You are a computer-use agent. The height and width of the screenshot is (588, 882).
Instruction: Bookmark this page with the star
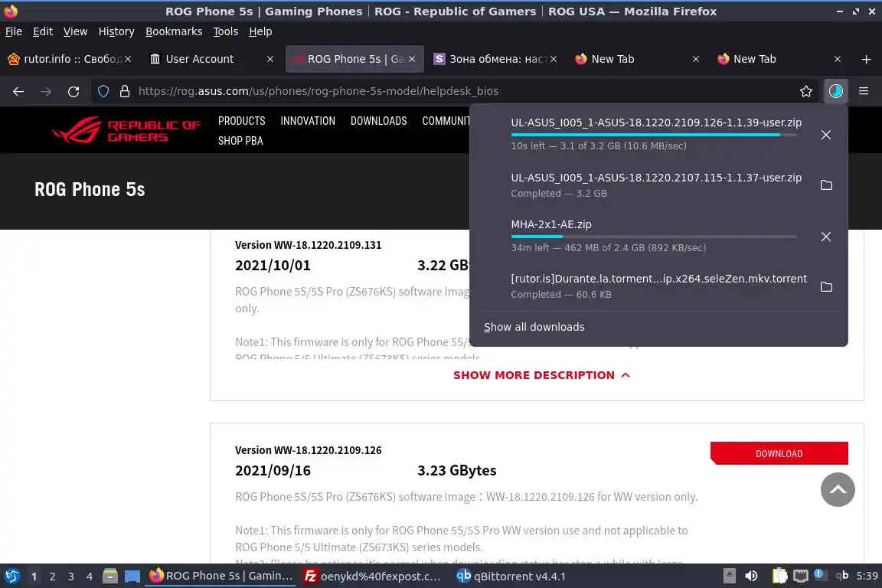[806, 91]
